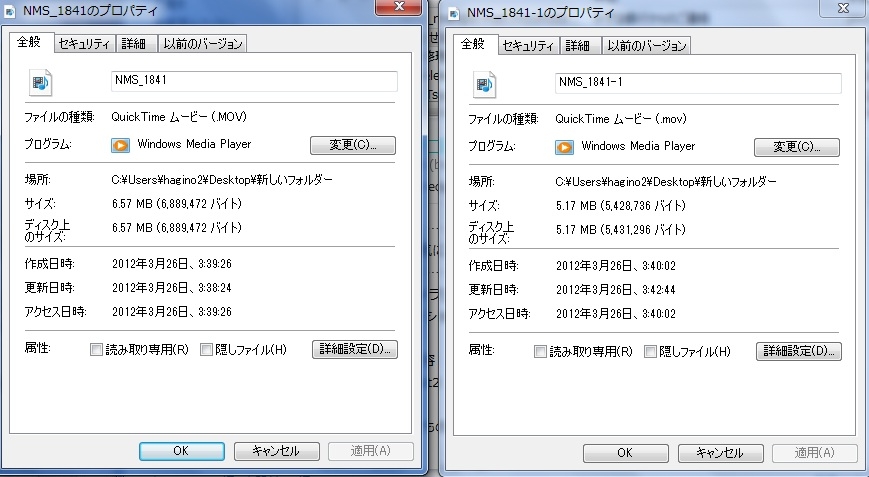Screen dimensions: 869x477
Task: Click the file name field containing NMS_1841-1
Action: (x=698, y=83)
